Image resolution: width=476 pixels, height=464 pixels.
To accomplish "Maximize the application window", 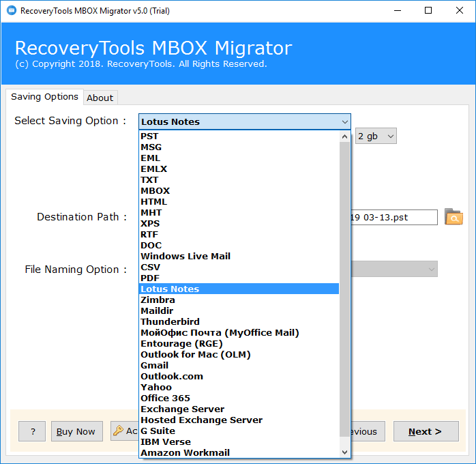I will (x=428, y=11).
